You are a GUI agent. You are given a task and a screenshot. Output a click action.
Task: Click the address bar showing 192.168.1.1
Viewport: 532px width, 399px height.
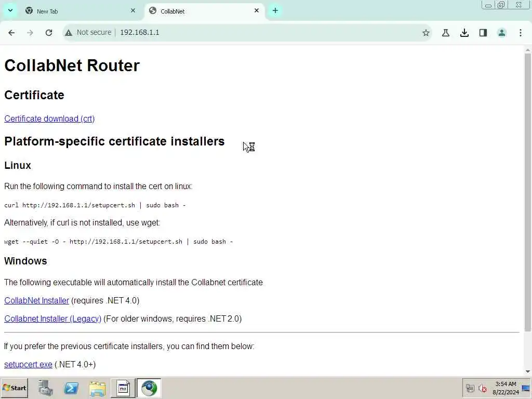[247, 33]
